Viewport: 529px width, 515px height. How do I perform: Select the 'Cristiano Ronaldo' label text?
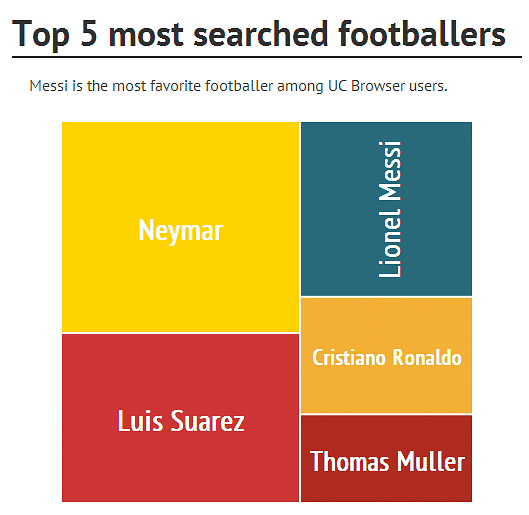click(387, 357)
